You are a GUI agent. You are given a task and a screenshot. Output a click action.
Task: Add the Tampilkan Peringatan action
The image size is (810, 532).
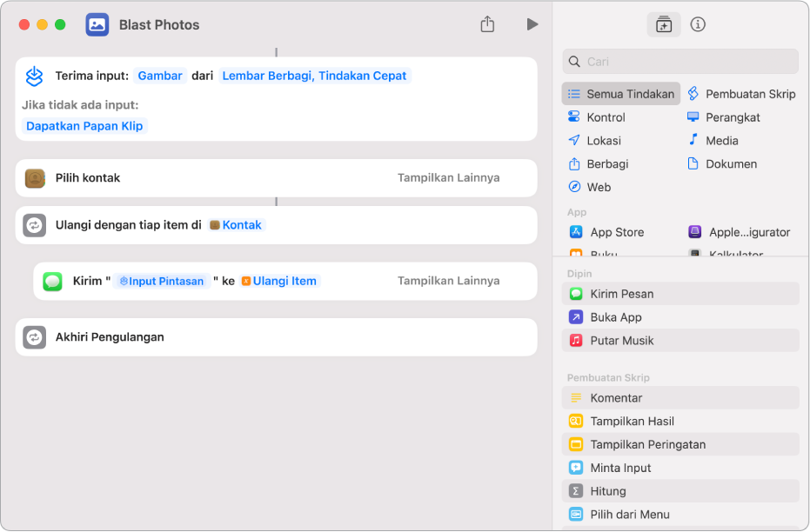coord(680,444)
